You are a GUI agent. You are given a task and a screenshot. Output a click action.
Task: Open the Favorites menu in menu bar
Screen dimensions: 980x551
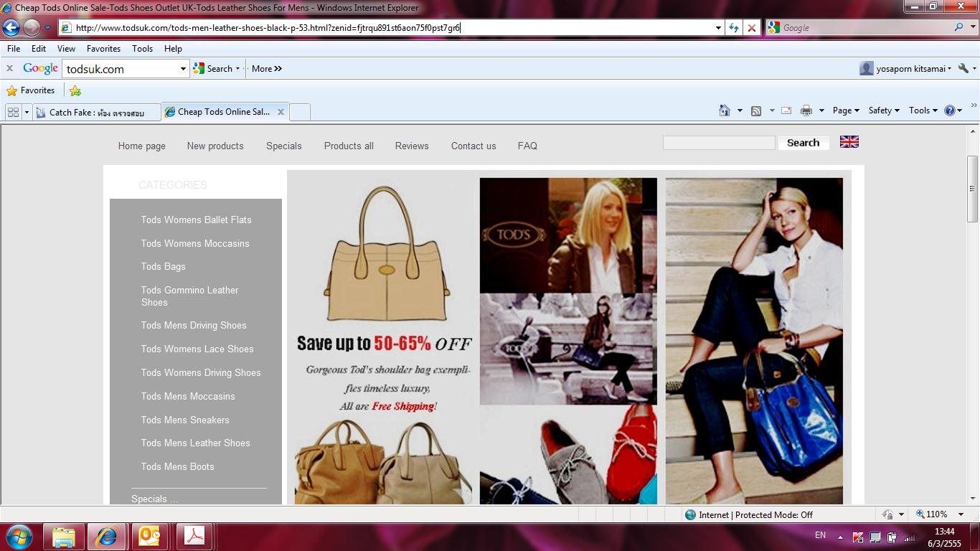click(x=103, y=49)
